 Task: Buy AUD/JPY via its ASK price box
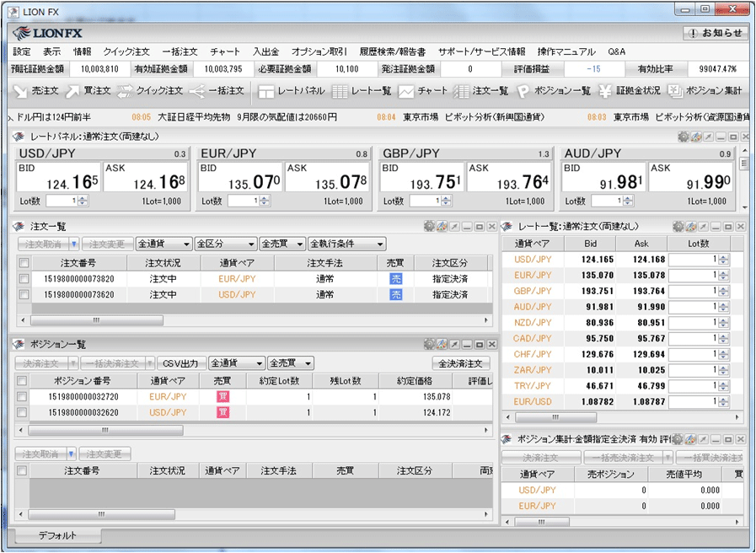(x=690, y=177)
